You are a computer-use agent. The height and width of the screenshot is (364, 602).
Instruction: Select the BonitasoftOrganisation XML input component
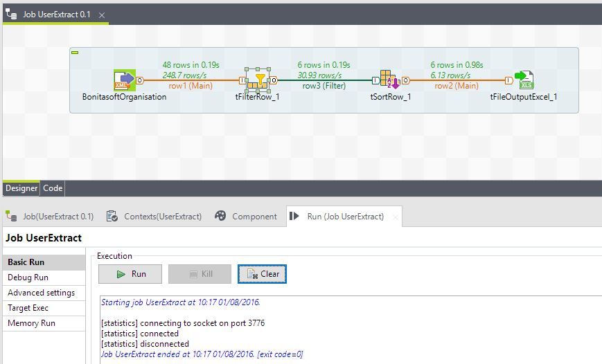coord(124,81)
